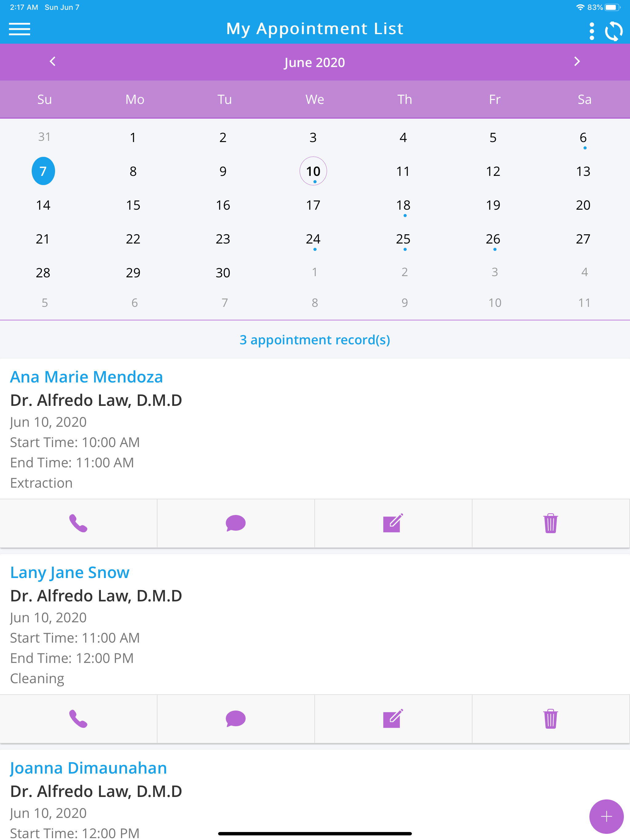
Task: Add new appointment with plus button
Action: [606, 816]
